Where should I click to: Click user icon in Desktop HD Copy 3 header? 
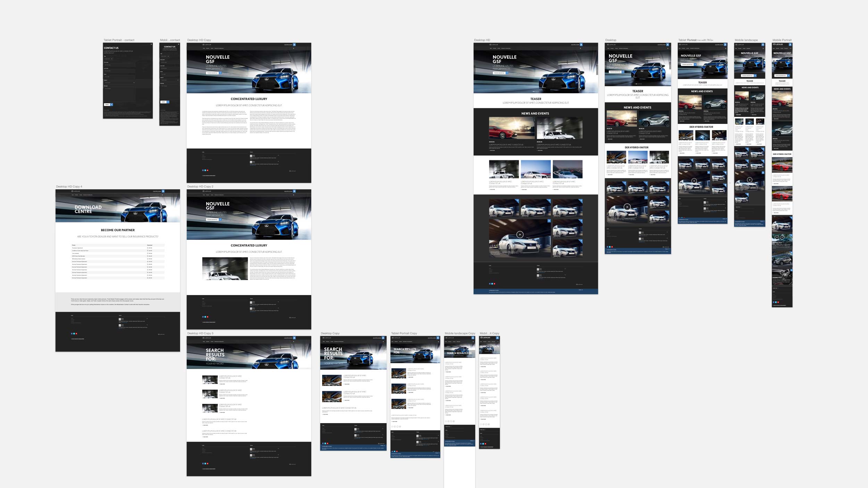coord(294,338)
